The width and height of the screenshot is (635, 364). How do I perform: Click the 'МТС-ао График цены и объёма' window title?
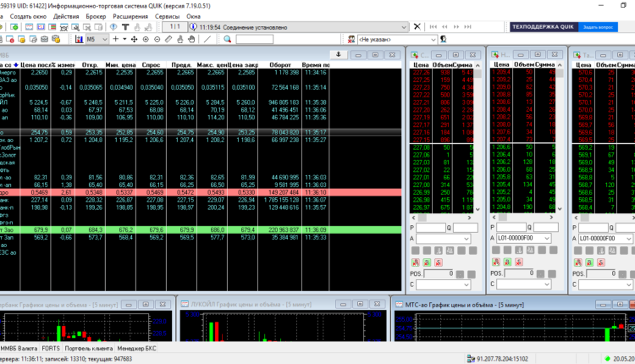click(464, 305)
